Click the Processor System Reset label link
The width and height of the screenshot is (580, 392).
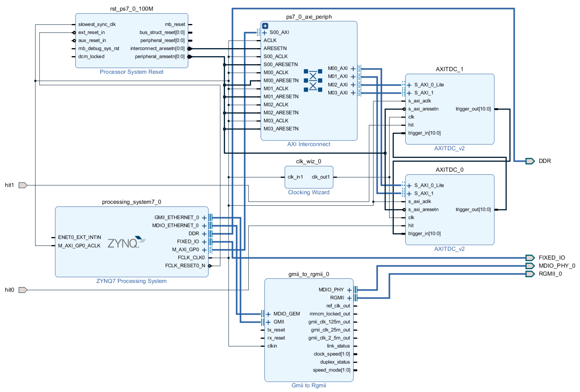132,72
